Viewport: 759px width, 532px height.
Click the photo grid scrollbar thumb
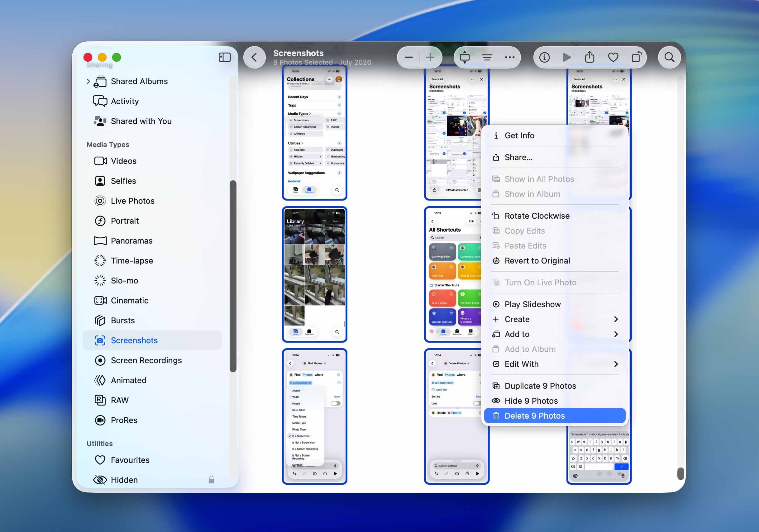click(680, 473)
